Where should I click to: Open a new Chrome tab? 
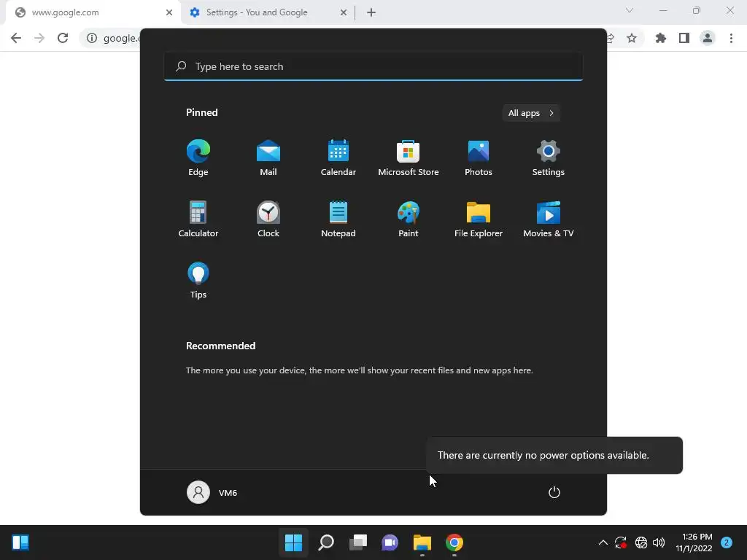[x=371, y=12]
